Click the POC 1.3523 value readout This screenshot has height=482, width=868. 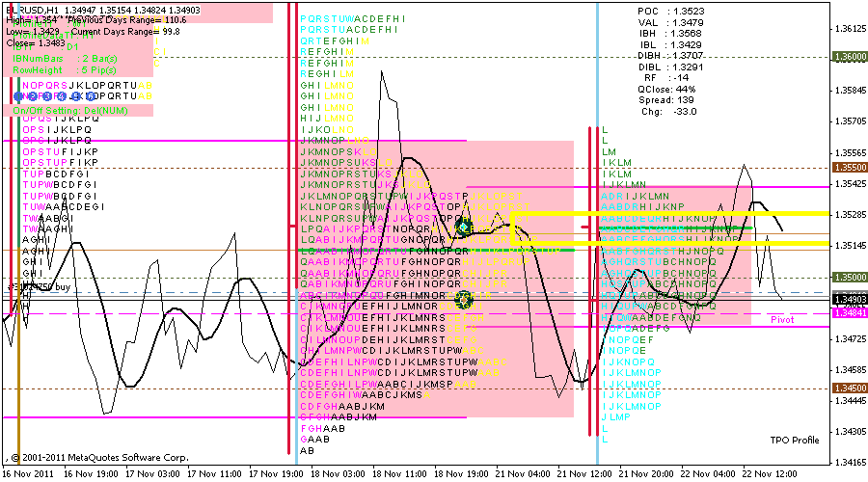(670, 10)
